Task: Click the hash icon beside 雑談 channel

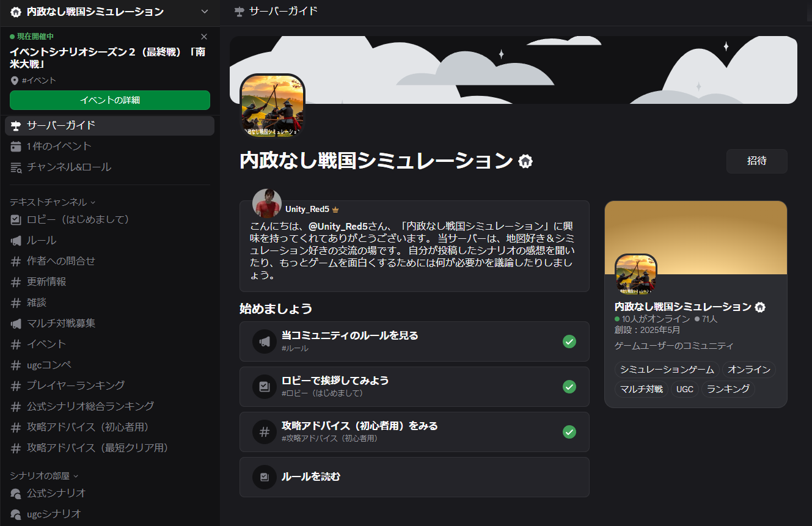Action: tap(16, 302)
